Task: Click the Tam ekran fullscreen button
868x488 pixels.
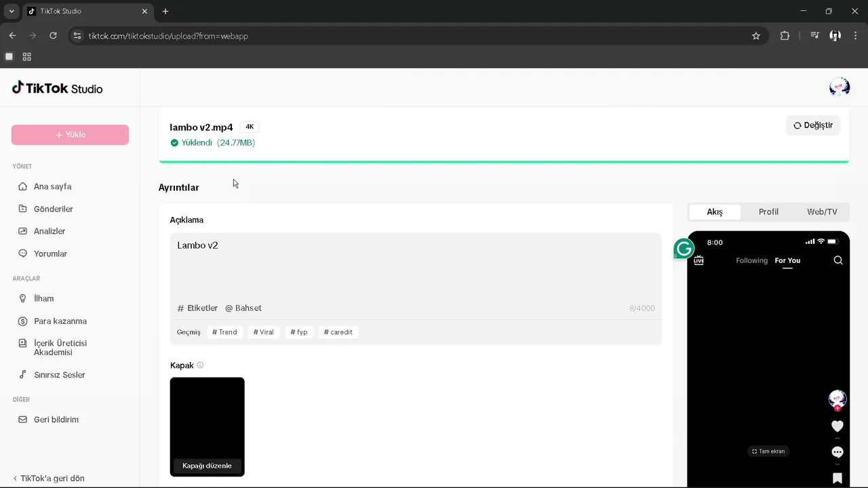Action: coord(768,451)
